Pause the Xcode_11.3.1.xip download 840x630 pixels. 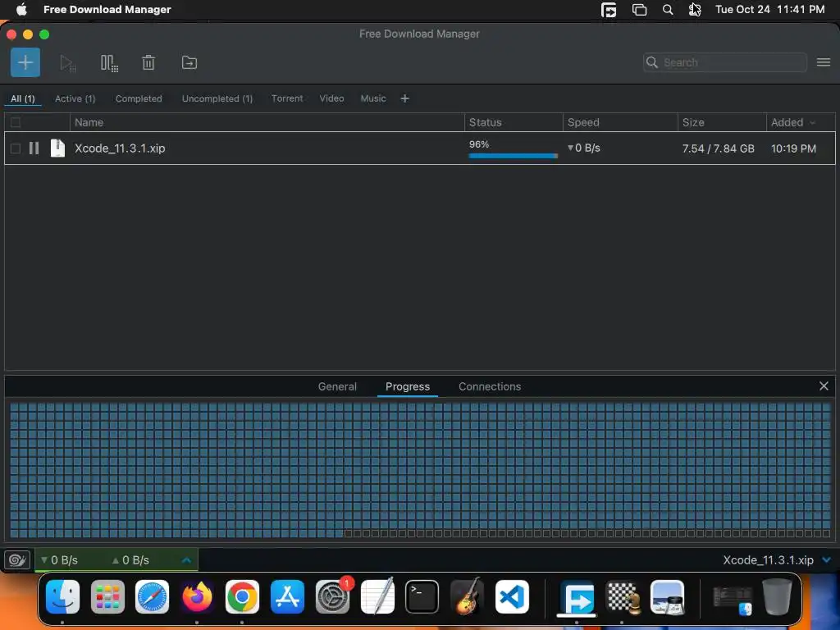[34, 148]
